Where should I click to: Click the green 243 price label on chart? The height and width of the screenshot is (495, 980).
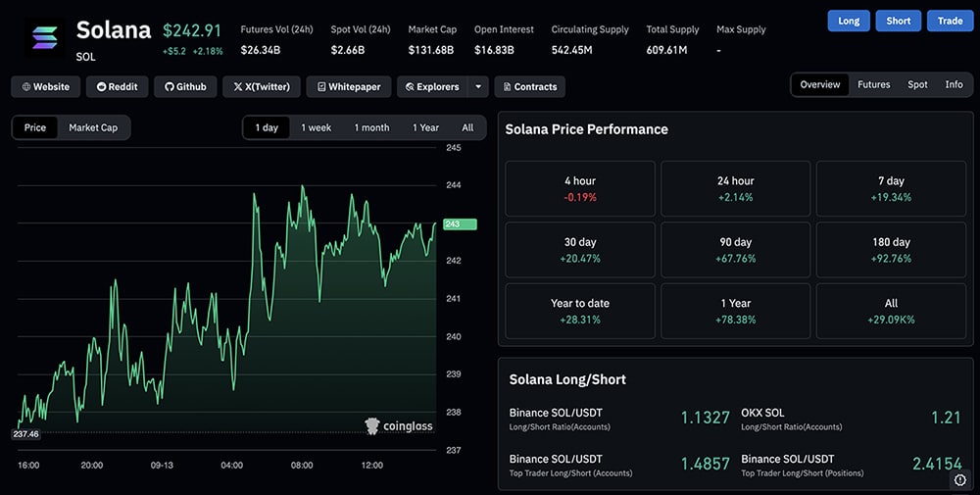coord(460,223)
